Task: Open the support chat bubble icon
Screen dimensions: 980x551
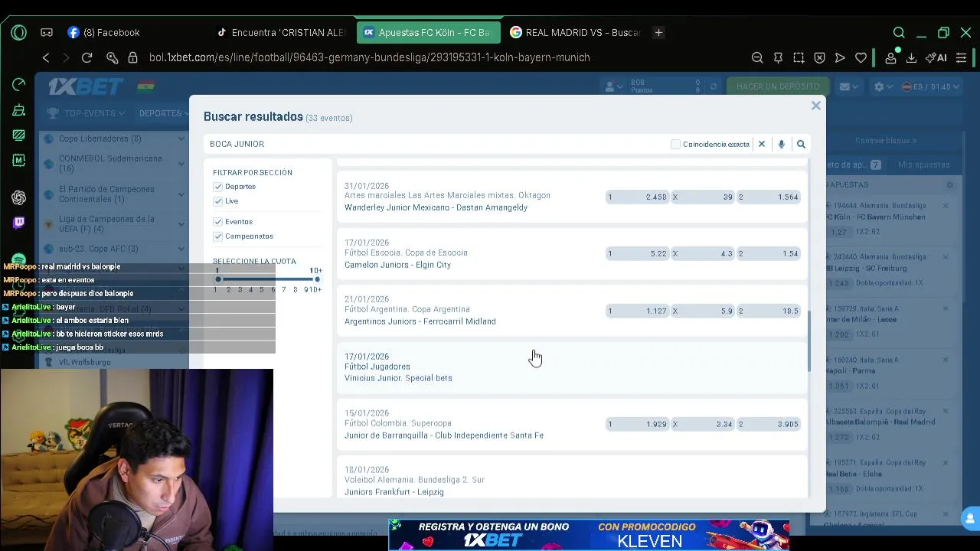Action: [x=971, y=517]
